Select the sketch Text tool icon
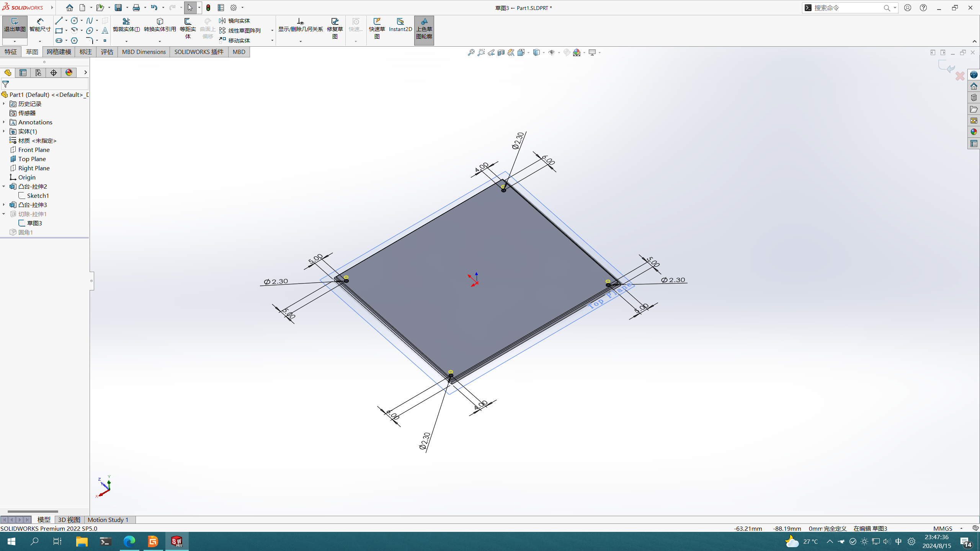The height and width of the screenshot is (551, 980). [x=105, y=31]
